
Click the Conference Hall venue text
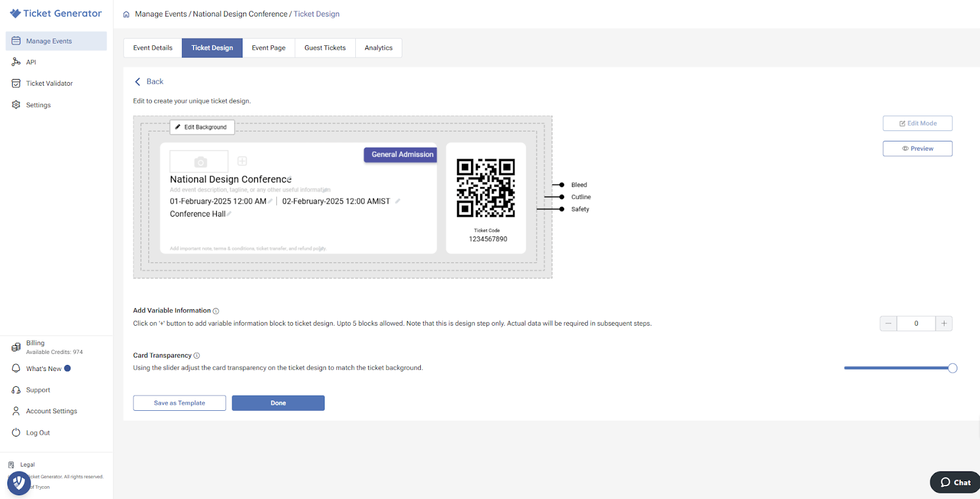[198, 214]
